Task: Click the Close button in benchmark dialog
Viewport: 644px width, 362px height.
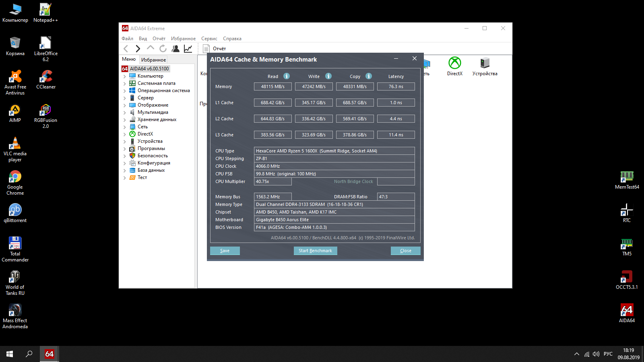Action: click(x=406, y=251)
